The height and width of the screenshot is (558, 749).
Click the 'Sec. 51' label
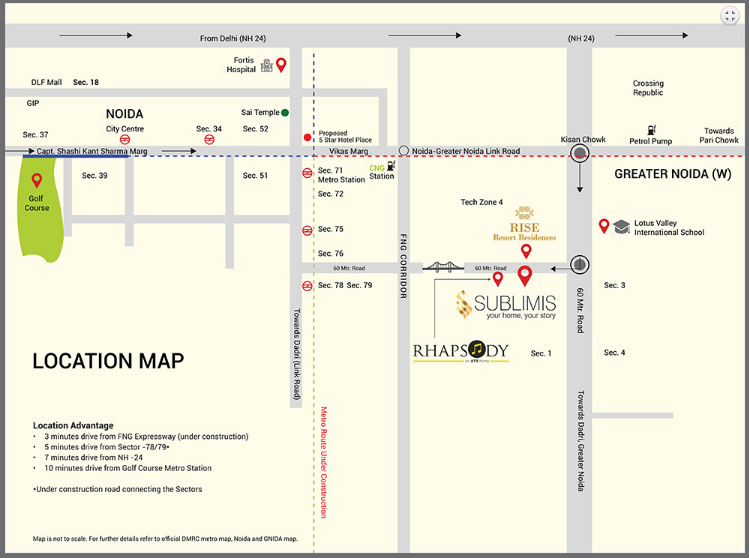[255, 175]
